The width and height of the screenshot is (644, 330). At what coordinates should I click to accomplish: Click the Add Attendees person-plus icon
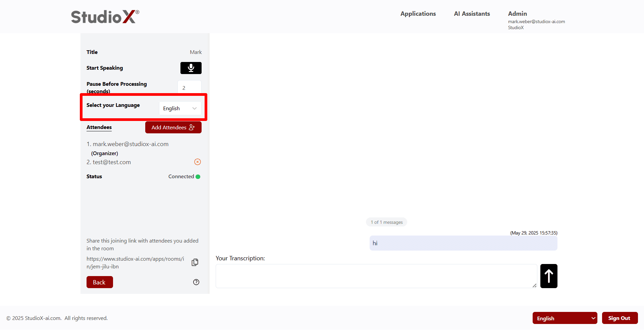[x=191, y=127]
